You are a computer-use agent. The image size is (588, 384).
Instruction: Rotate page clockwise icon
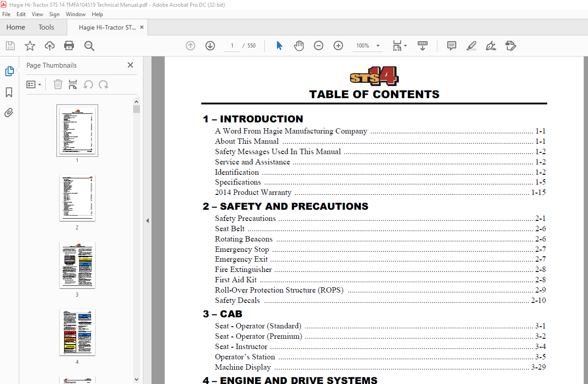(104, 84)
